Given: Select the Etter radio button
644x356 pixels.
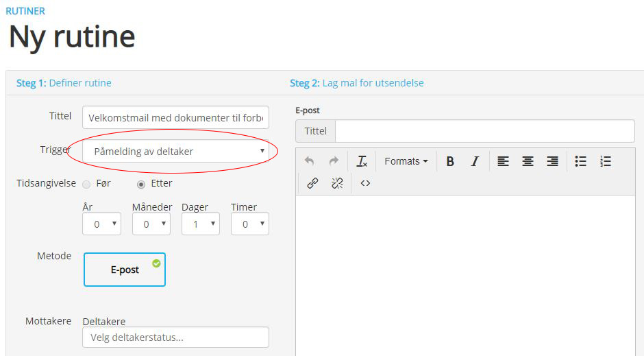Looking at the screenshot, I should 141,184.
